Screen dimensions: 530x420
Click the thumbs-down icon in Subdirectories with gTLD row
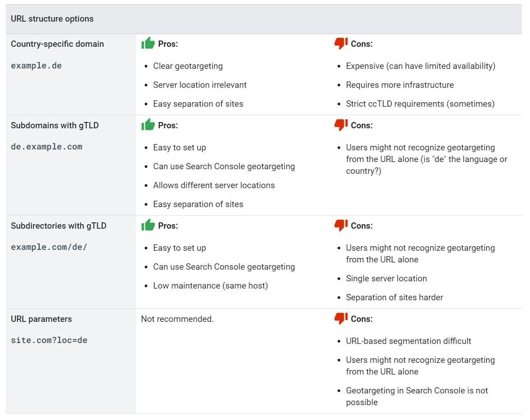pyautogui.click(x=341, y=225)
